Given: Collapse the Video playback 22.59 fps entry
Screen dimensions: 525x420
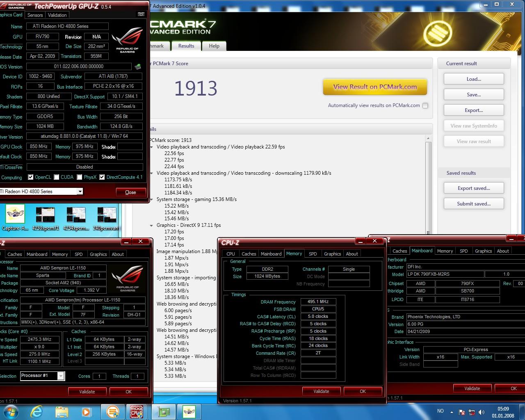Looking at the screenshot, I should point(151,147).
